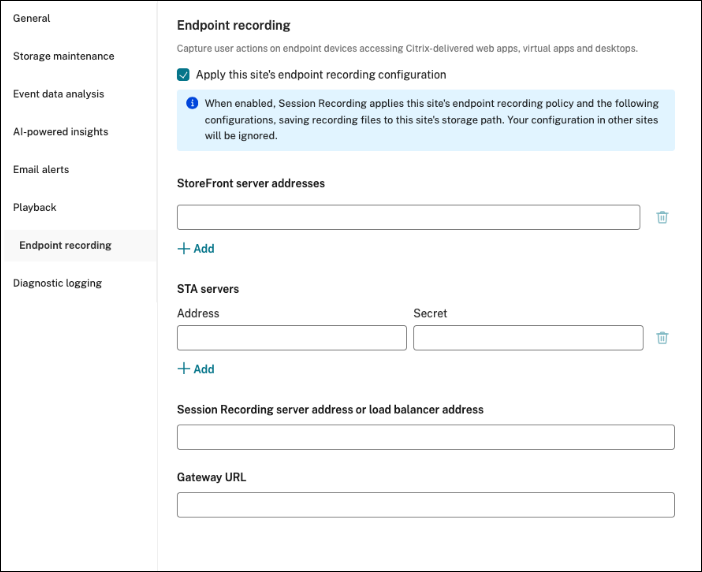The height and width of the screenshot is (572, 702).
Task: Select Endpoint recording sub-item
Action: (65, 245)
